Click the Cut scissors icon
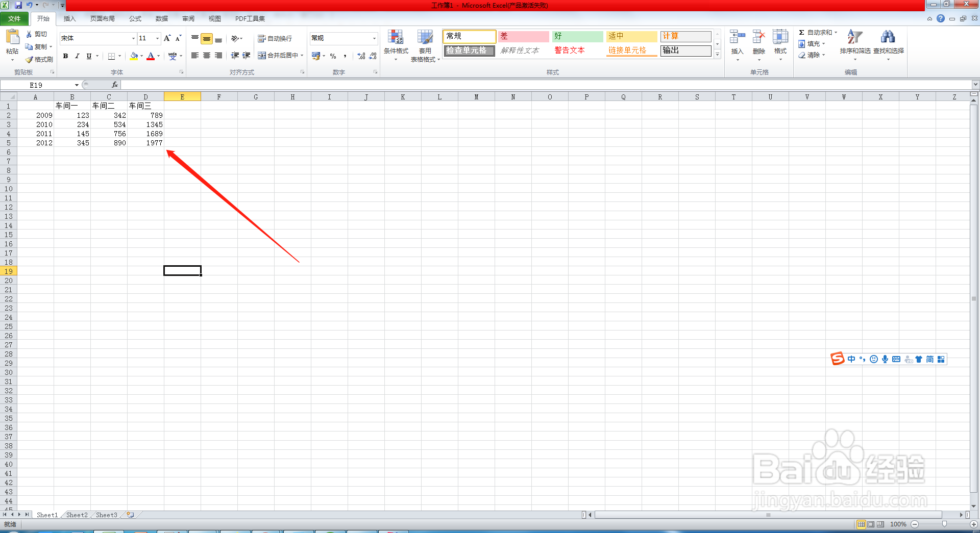Screen dimensions: 980x533 click(x=29, y=34)
